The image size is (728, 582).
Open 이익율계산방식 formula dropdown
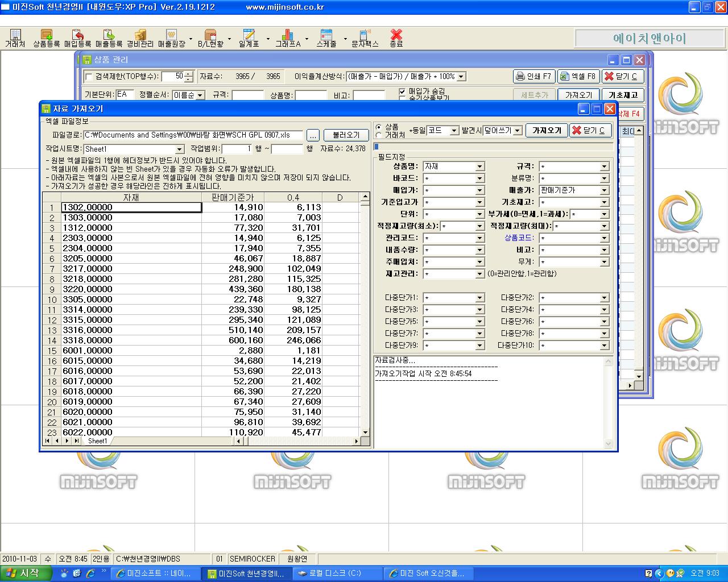[461, 76]
